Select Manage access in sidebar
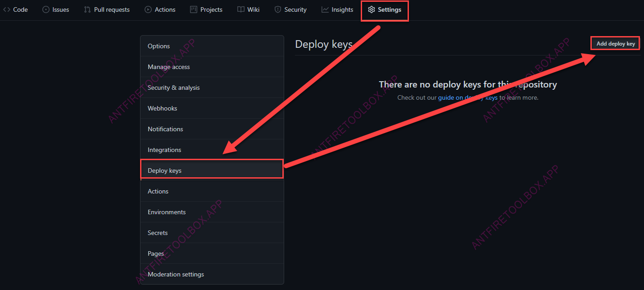This screenshot has width=644, height=290. point(212,67)
